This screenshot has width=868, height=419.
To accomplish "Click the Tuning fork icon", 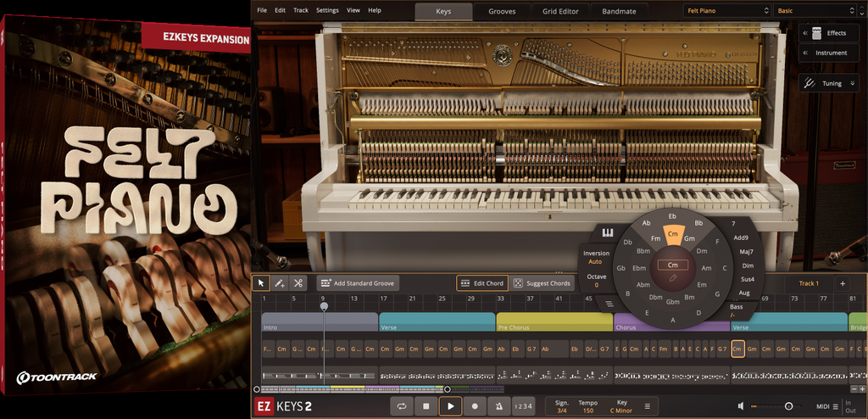I will (x=810, y=83).
